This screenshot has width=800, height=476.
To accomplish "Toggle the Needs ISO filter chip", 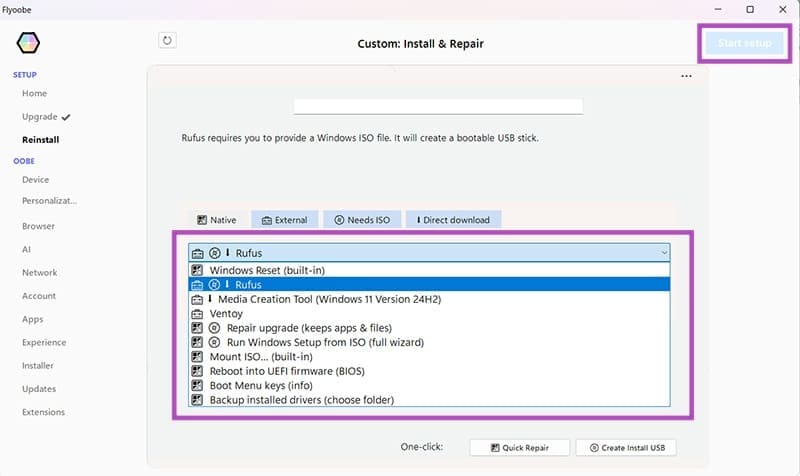I will [362, 220].
